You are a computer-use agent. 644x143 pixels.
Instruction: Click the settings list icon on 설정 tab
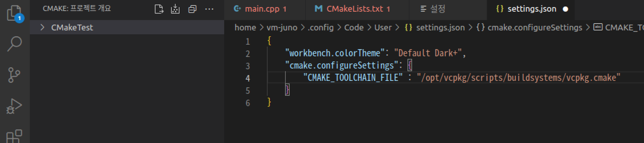click(423, 9)
